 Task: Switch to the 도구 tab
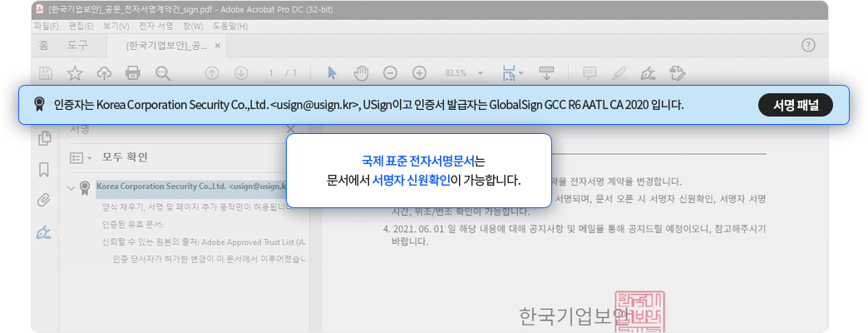point(77,46)
